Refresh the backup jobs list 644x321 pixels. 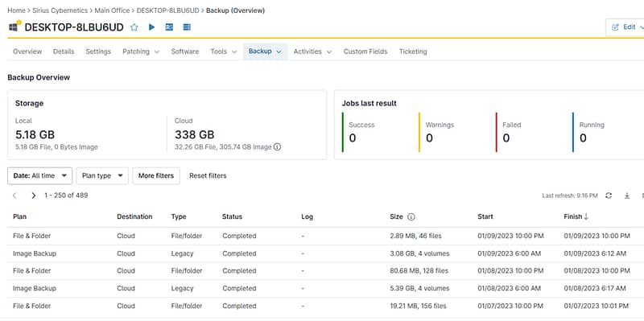click(609, 195)
